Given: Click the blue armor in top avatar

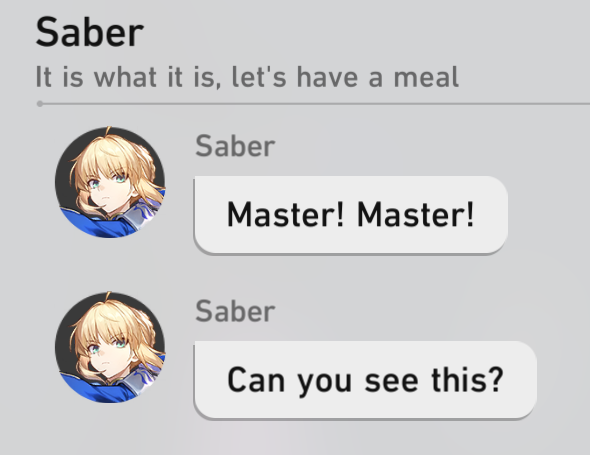Looking at the screenshot, I should coord(94,225).
